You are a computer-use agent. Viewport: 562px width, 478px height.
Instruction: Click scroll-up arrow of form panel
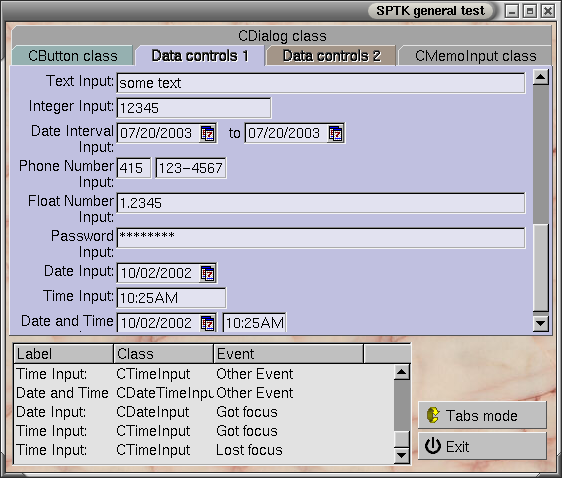click(x=540, y=77)
